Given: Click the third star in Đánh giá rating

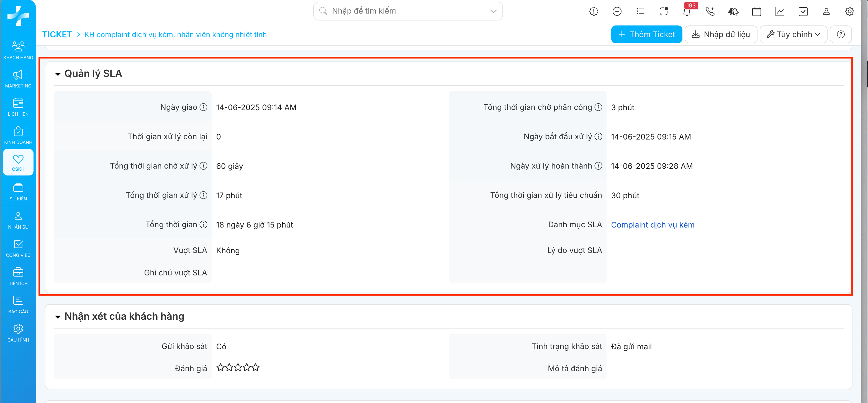Looking at the screenshot, I should click(x=238, y=367).
